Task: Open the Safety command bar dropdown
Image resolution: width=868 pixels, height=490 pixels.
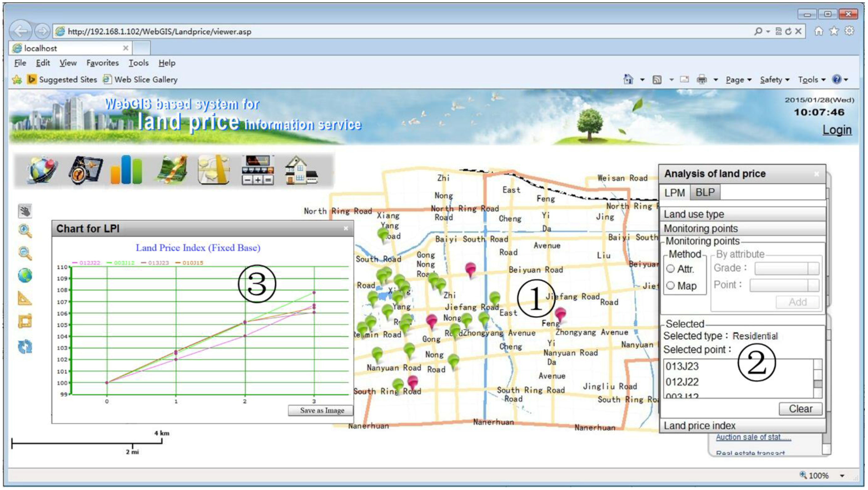Action: pyautogui.click(x=775, y=80)
